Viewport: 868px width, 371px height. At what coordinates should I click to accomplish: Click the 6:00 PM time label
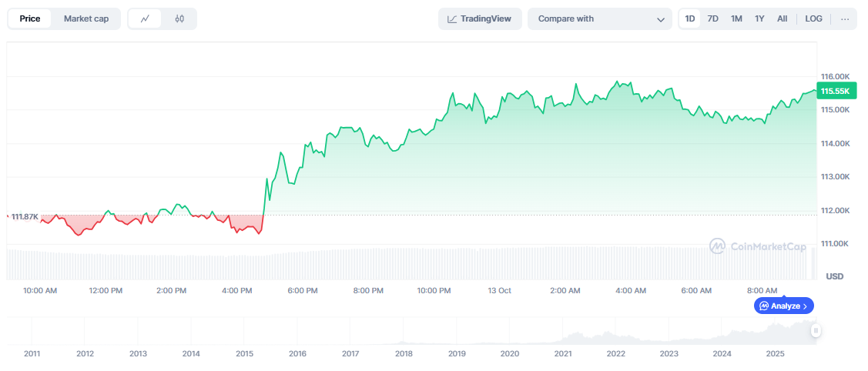click(x=303, y=291)
